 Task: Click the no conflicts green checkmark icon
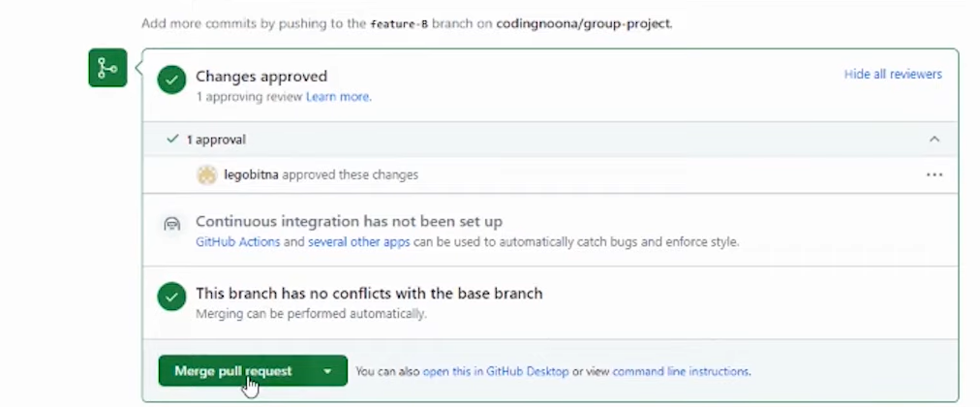coord(172,297)
